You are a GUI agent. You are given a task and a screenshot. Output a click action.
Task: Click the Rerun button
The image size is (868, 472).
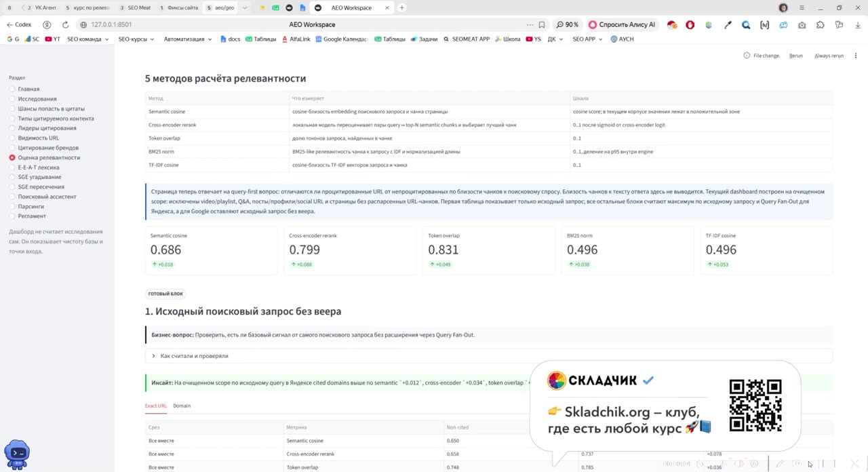point(795,56)
